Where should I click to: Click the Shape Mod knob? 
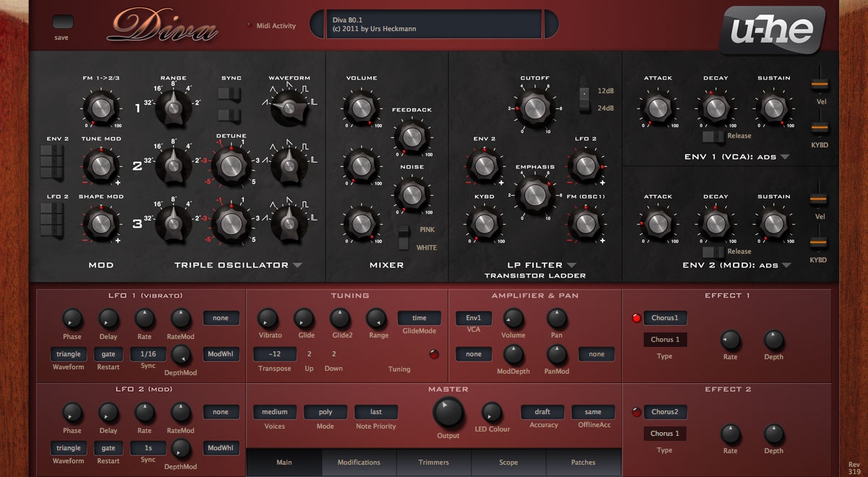[101, 223]
